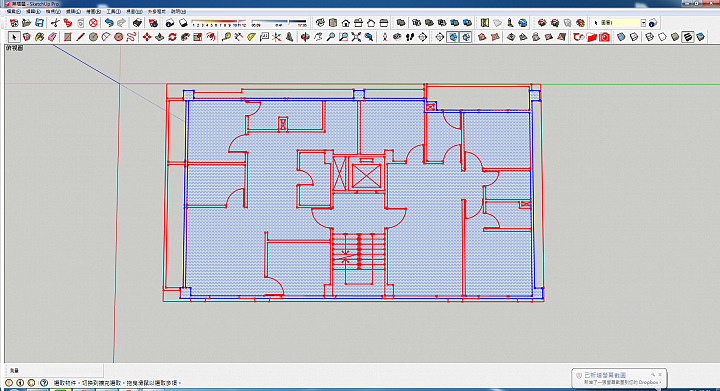Open the current layer combo box
The image size is (720, 391).
click(x=619, y=22)
